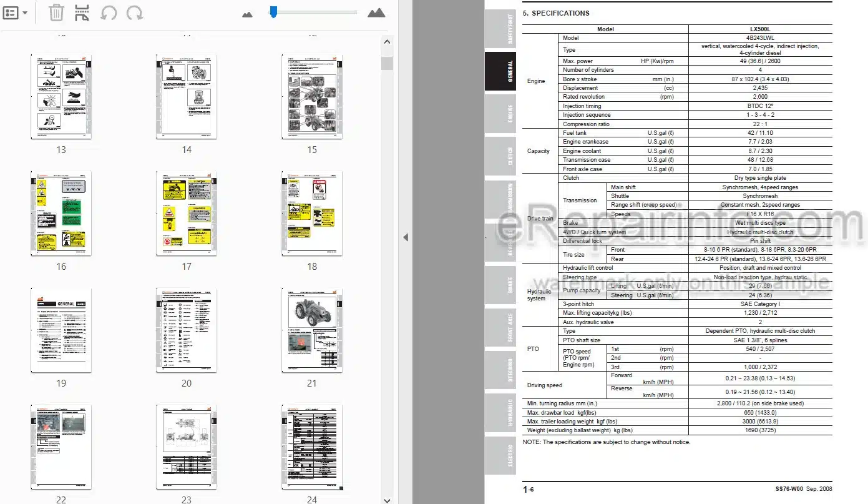Click the '1 - 3 - 4 - 2' injection sequence value
868x504 pixels.
point(760,115)
